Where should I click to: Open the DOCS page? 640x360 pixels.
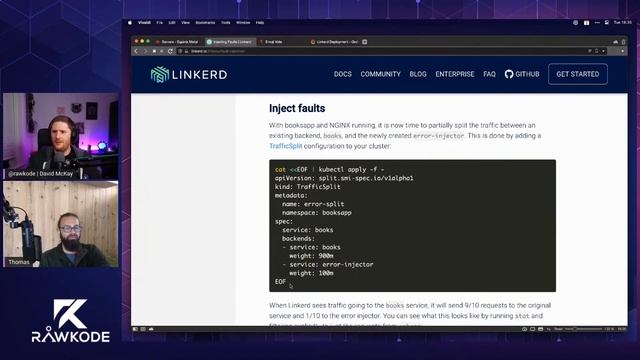pos(342,74)
